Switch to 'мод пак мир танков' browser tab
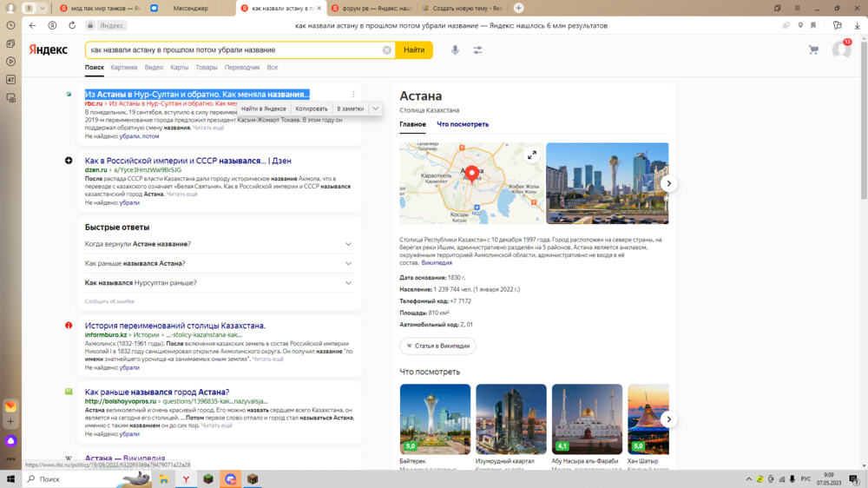This screenshot has height=488, width=868. (x=100, y=9)
